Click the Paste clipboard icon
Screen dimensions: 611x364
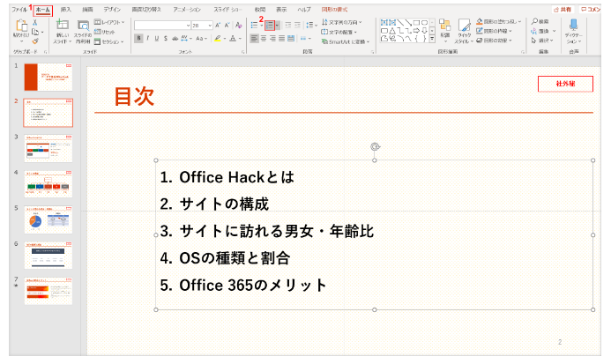click(x=19, y=27)
